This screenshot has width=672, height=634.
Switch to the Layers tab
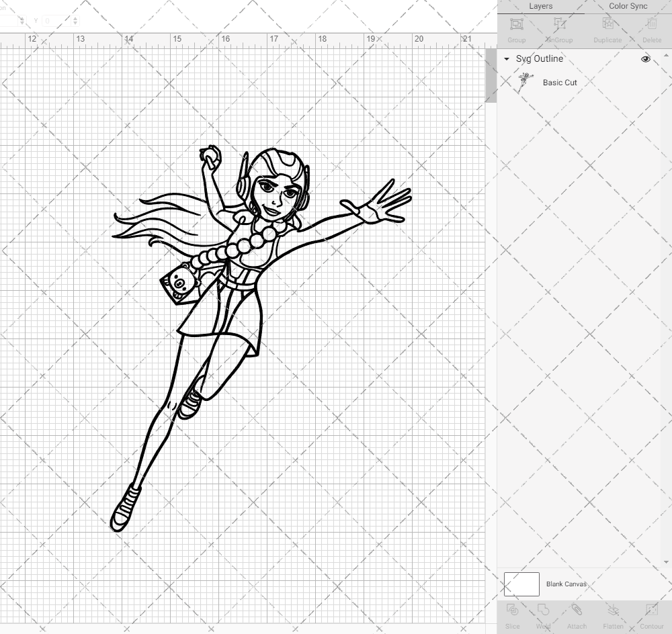pos(540,7)
